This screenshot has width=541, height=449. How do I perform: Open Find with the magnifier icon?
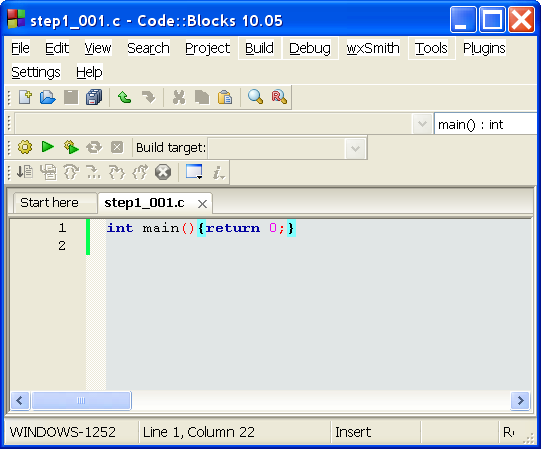pos(255,97)
